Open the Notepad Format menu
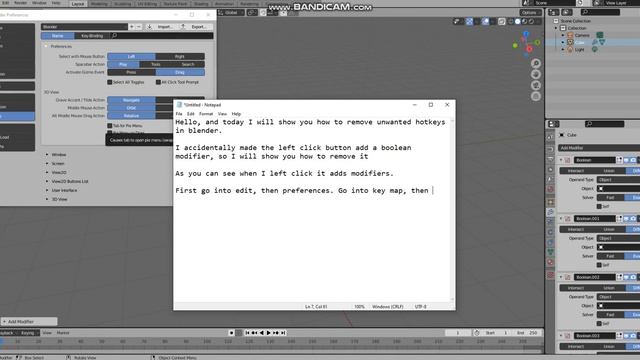The height and width of the screenshot is (360, 640). (206, 114)
